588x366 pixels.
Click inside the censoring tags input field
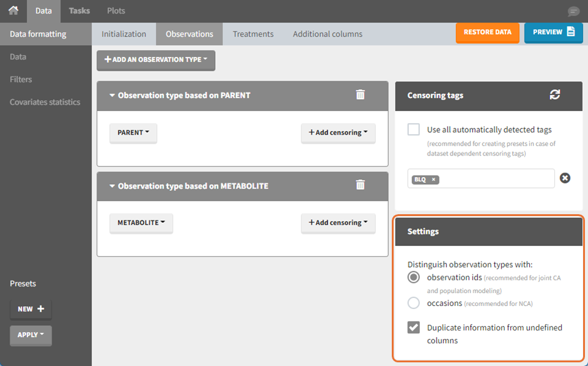495,179
